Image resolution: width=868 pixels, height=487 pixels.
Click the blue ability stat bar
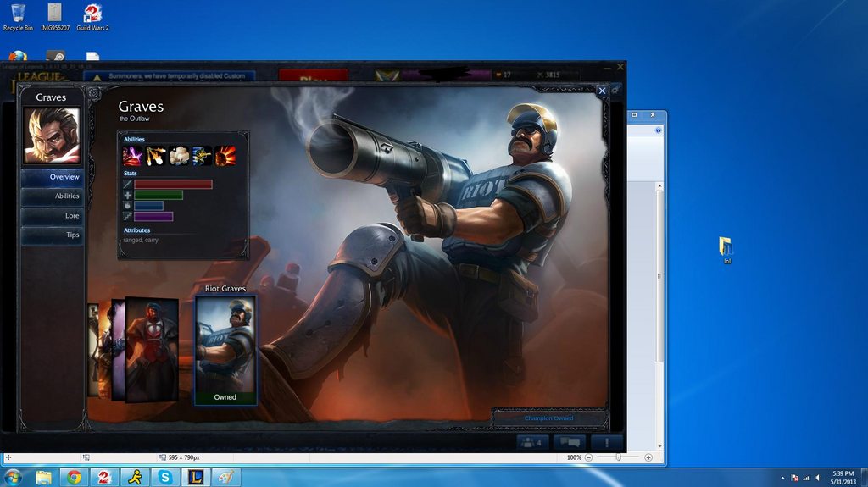[x=148, y=205]
